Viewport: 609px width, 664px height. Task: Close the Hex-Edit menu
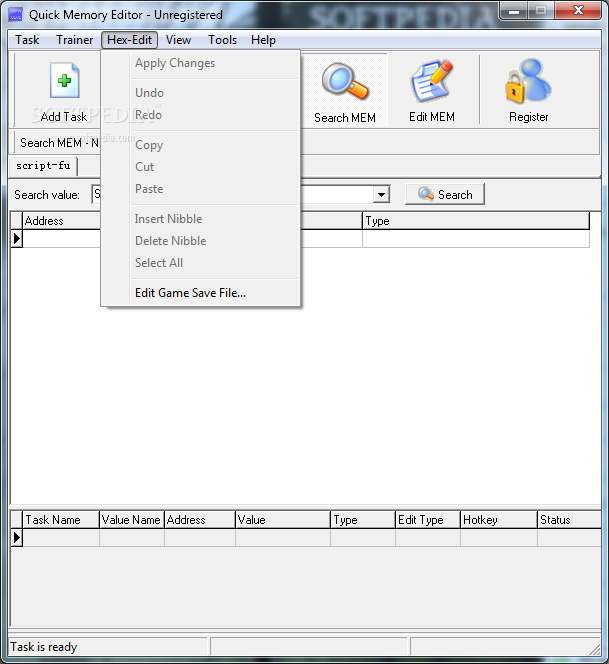coord(130,40)
